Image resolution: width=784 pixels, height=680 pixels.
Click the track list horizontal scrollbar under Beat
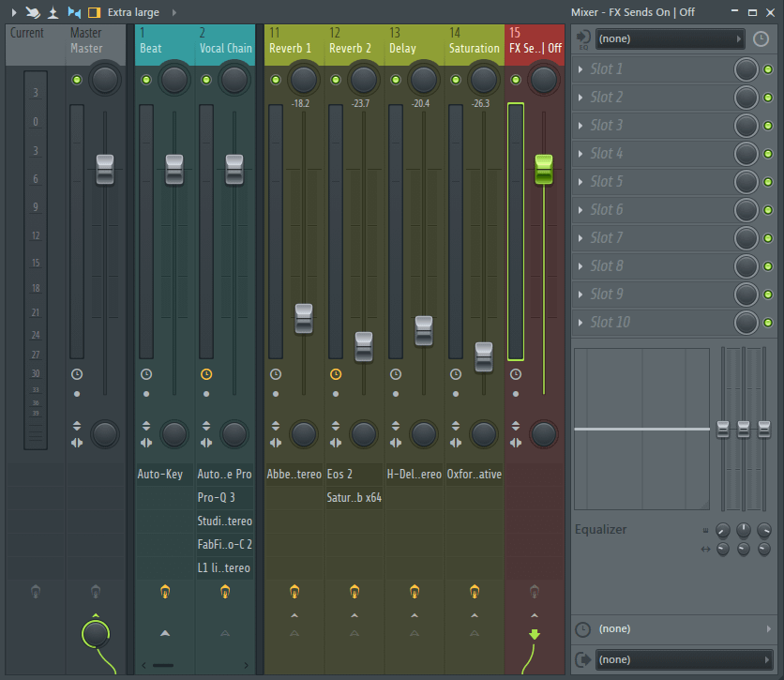[x=163, y=666]
